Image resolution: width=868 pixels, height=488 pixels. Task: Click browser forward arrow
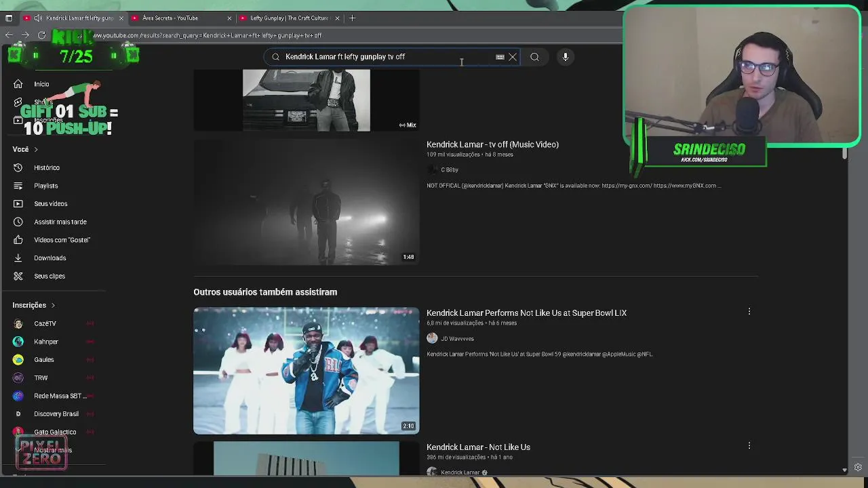click(x=25, y=35)
